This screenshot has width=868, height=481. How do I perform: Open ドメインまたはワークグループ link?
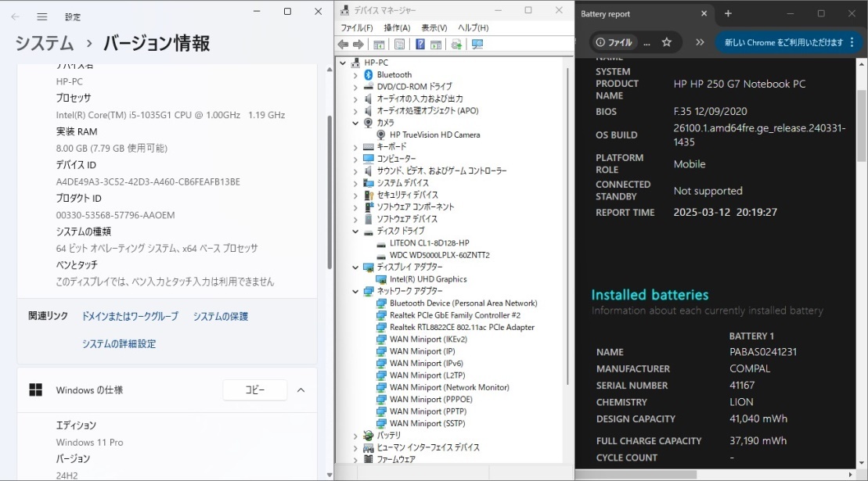click(130, 316)
